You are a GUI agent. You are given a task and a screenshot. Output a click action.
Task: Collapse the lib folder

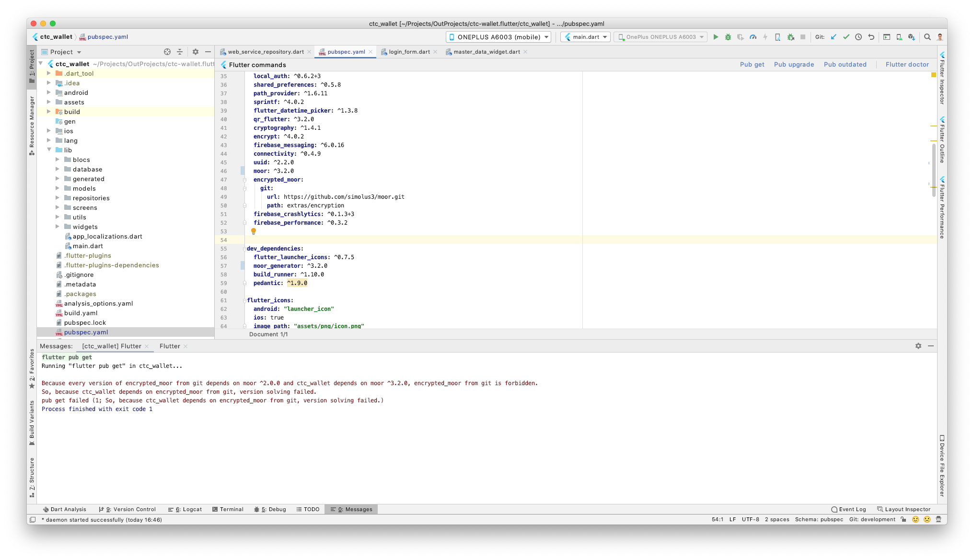click(x=49, y=150)
